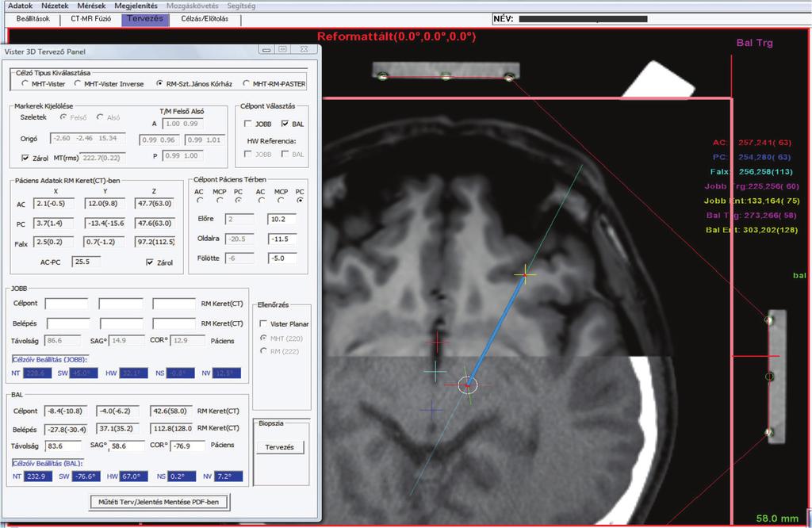Click BAL SW value -76.6°
The image size is (812, 528).
85,476
